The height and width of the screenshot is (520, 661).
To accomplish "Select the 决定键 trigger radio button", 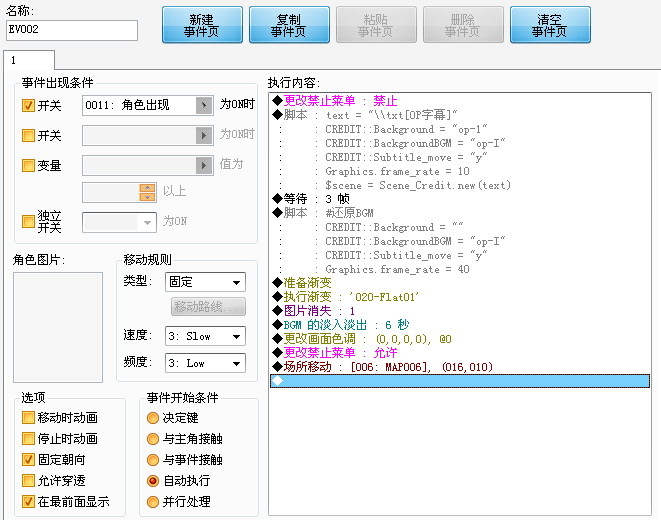I will coord(153,418).
